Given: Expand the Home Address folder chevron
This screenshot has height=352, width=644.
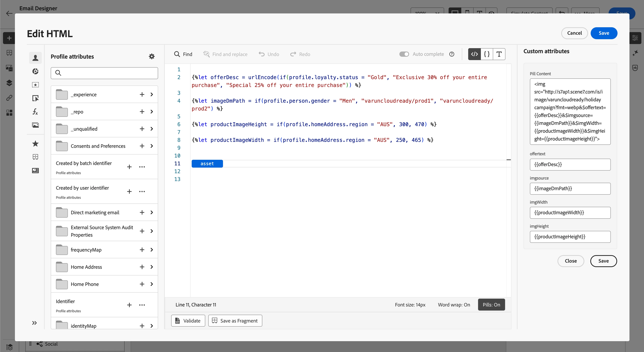Looking at the screenshot, I should (x=152, y=267).
